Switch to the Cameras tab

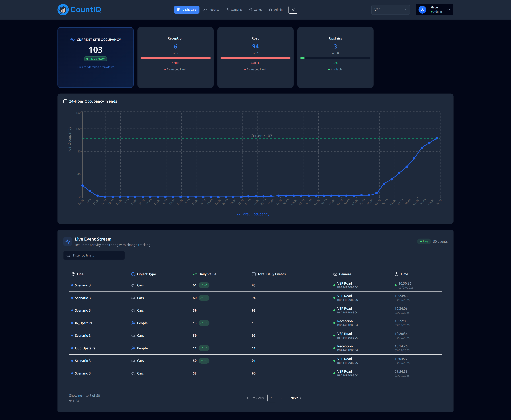click(x=234, y=10)
